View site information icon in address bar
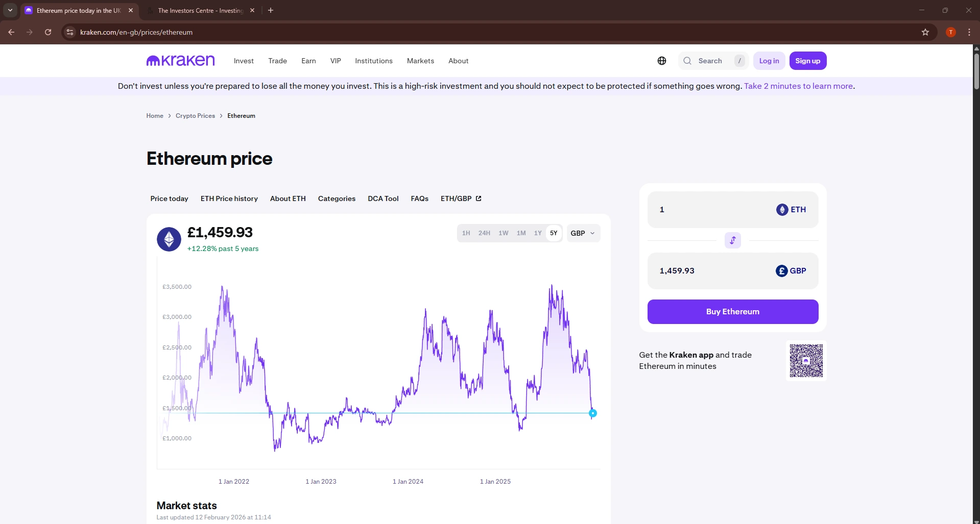This screenshot has width=980, height=524. click(70, 32)
